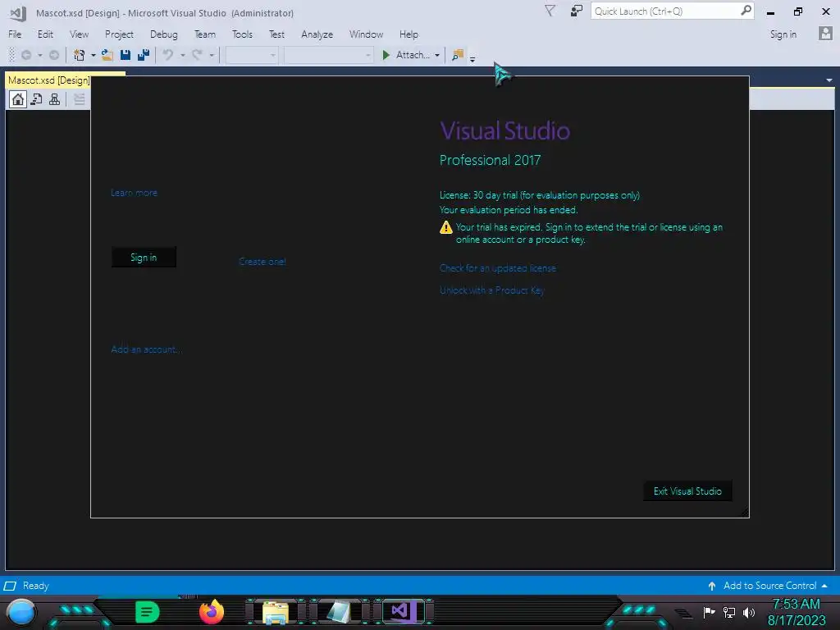The width and height of the screenshot is (840, 630).
Task: Click the network tray icon
Action: 729,612
